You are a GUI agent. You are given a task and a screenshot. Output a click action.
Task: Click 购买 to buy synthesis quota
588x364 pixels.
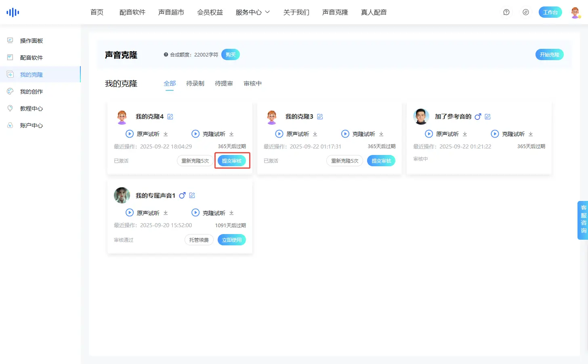[x=230, y=54]
